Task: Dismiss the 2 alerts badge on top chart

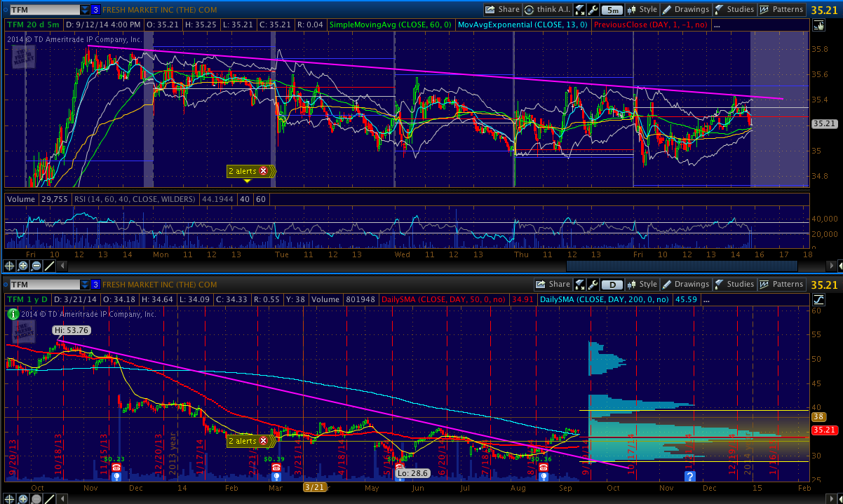Action: pyautogui.click(x=264, y=170)
